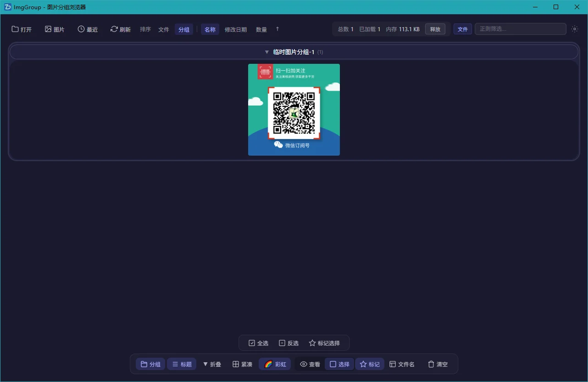Collapse the 临时图片分组-1 group triangle
Image resolution: width=588 pixels, height=382 pixels.
coord(267,52)
